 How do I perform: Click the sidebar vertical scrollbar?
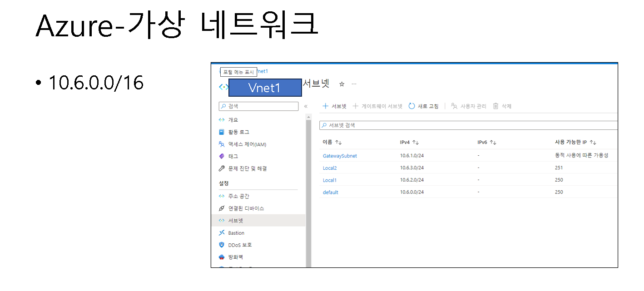coord(309,193)
